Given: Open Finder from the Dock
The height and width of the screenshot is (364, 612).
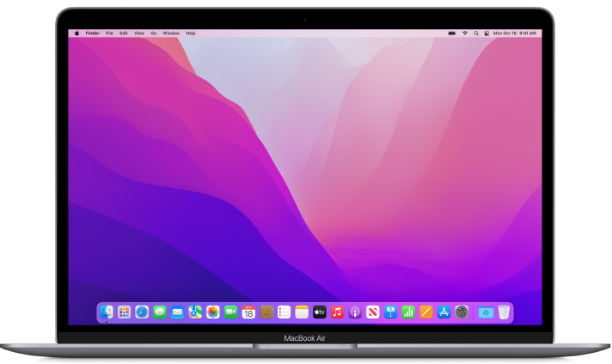Looking at the screenshot, I should coord(107,312).
